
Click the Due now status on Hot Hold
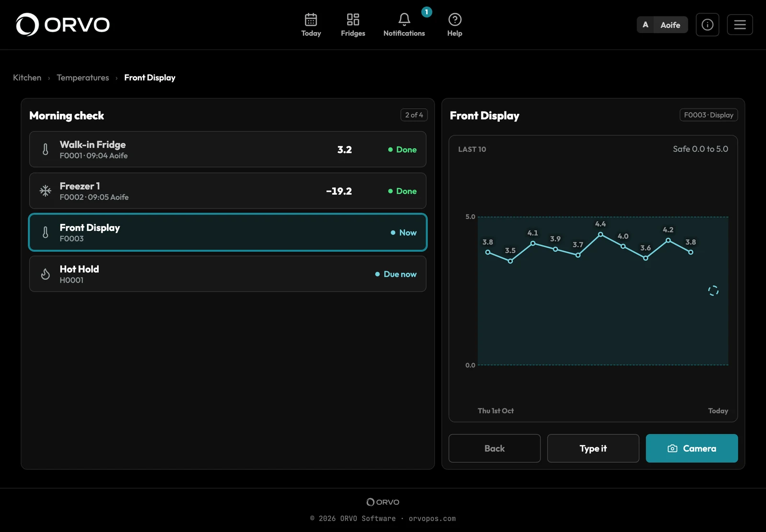[396, 274]
